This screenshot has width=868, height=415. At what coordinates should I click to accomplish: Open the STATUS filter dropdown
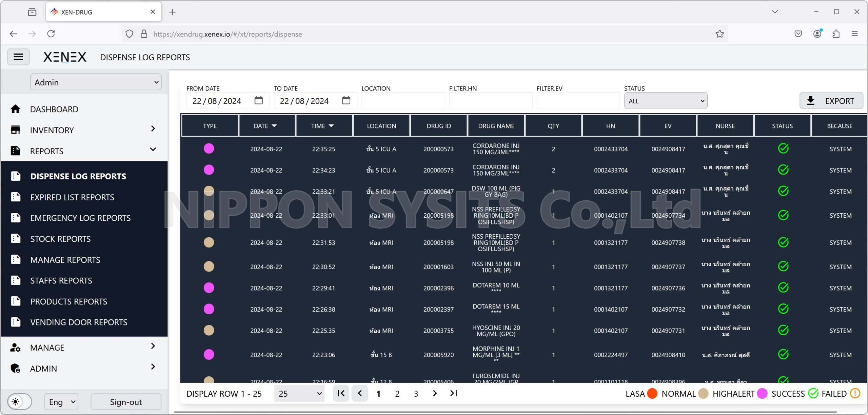(x=665, y=101)
